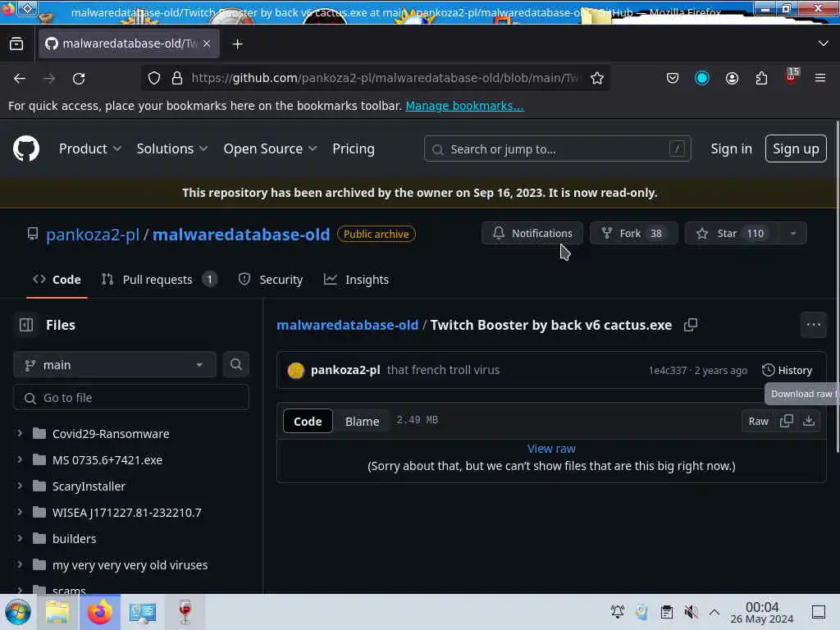This screenshot has height=630, width=840.
Task: Click the GitHub octocat logo
Action: tap(26, 148)
